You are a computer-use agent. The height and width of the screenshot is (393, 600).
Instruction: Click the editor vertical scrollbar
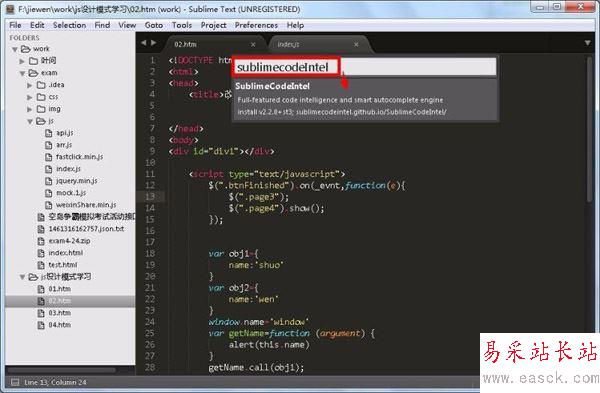[x=590, y=130]
